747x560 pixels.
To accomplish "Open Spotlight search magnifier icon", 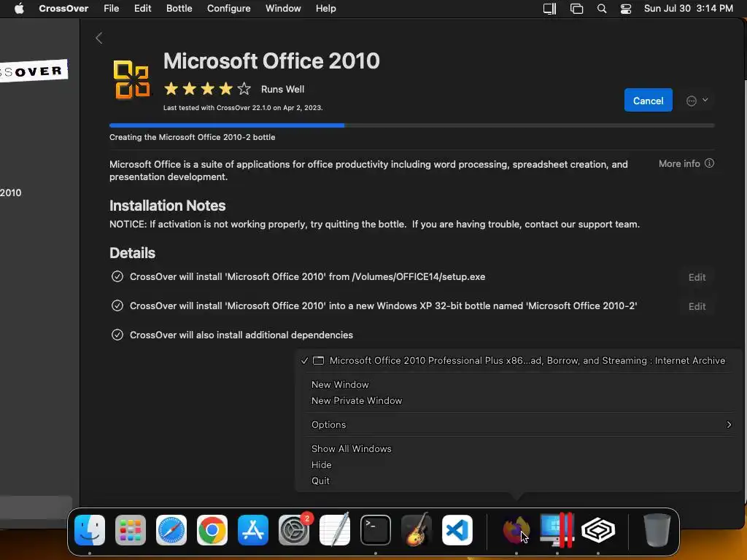I will point(602,9).
